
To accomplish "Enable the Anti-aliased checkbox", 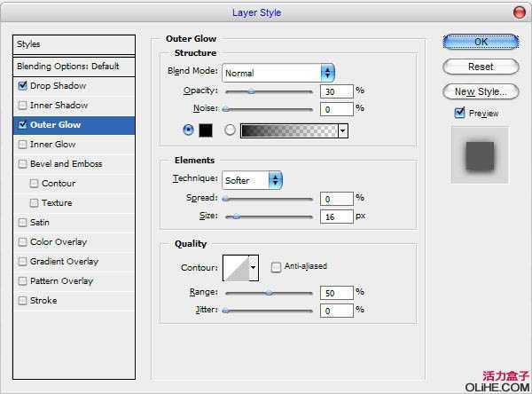I will (x=277, y=266).
